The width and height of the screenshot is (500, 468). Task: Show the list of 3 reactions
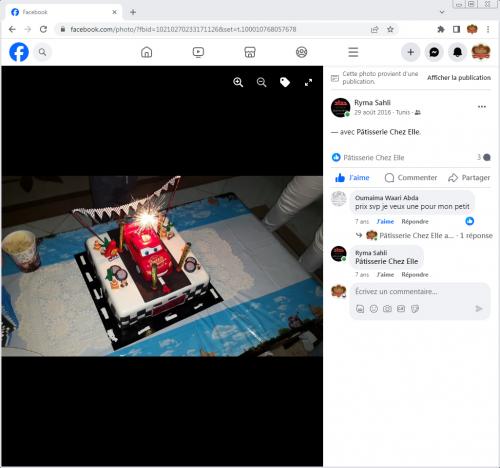click(484, 157)
